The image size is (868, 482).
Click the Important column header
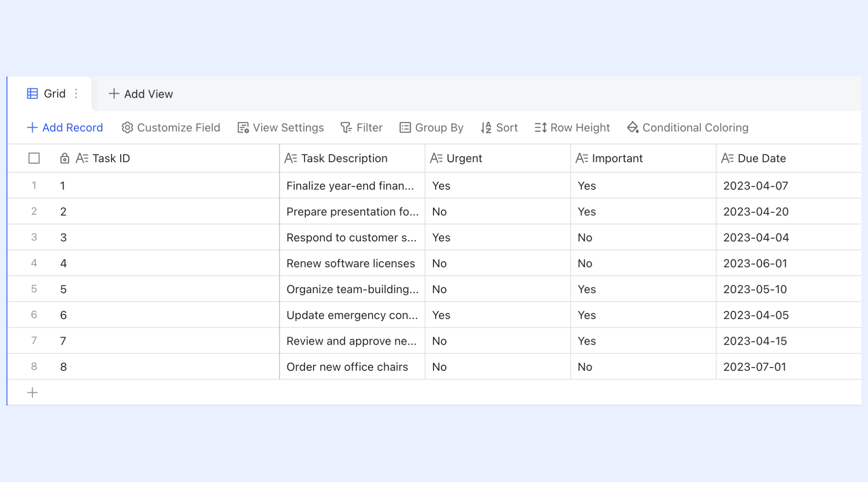point(643,158)
